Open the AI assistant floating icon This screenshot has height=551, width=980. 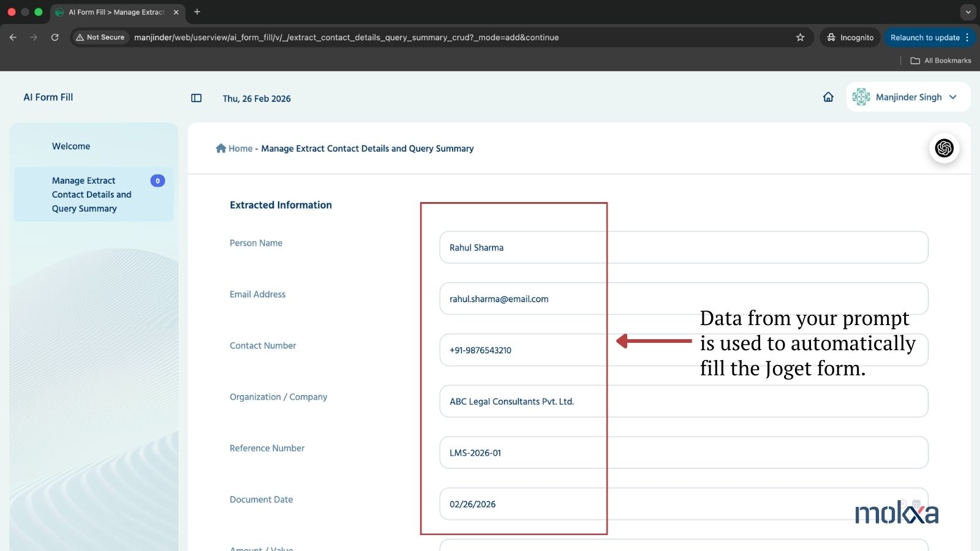pyautogui.click(x=944, y=148)
